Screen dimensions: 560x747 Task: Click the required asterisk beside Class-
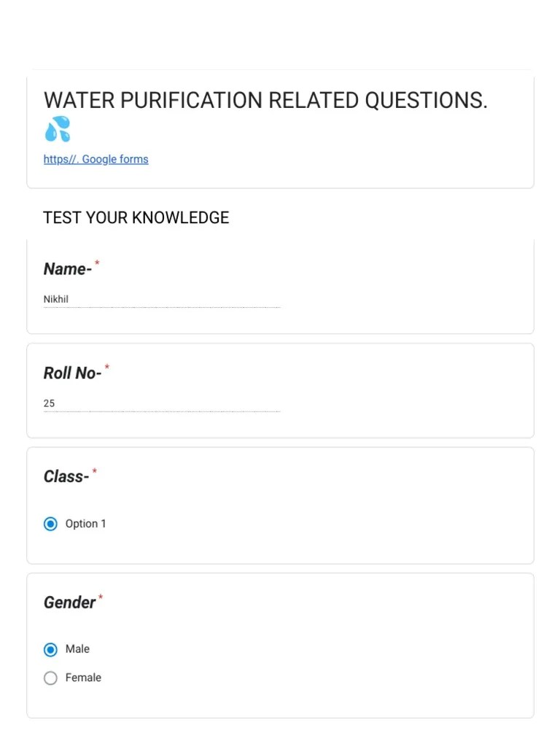(94, 471)
